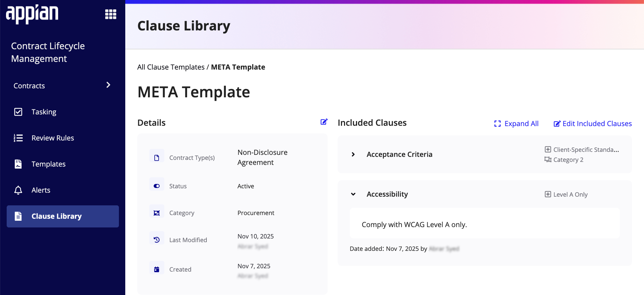Click the Accessibility clause title
Screen dimensions: 644x295
click(x=387, y=194)
